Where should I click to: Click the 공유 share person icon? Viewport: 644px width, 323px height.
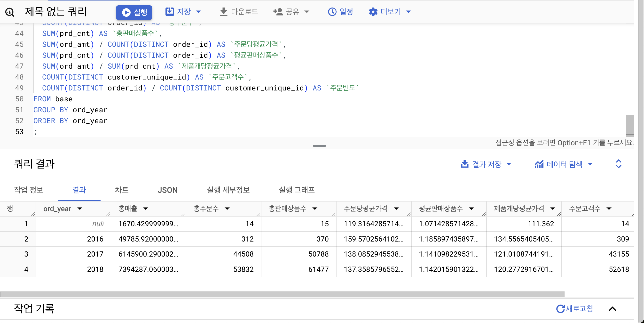tap(278, 12)
